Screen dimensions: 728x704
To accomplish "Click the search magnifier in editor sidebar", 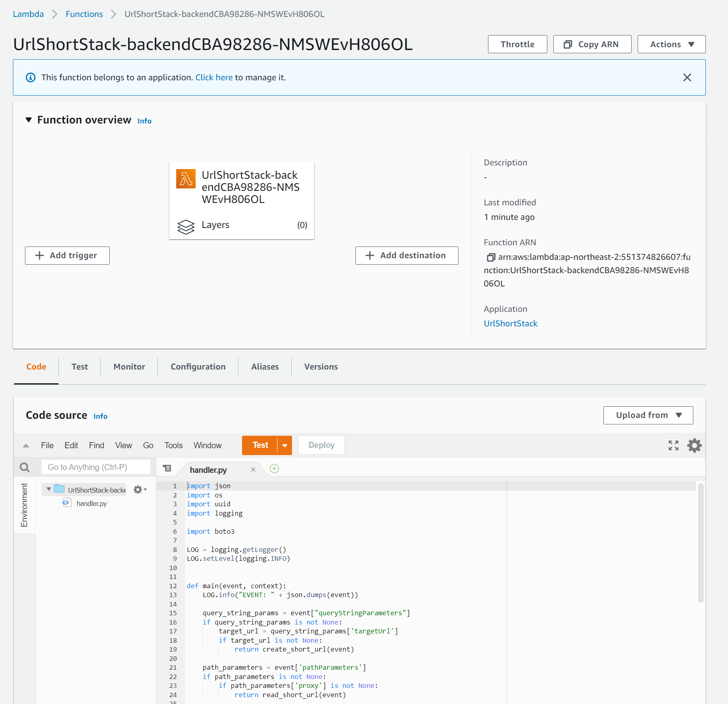I will (x=25, y=467).
